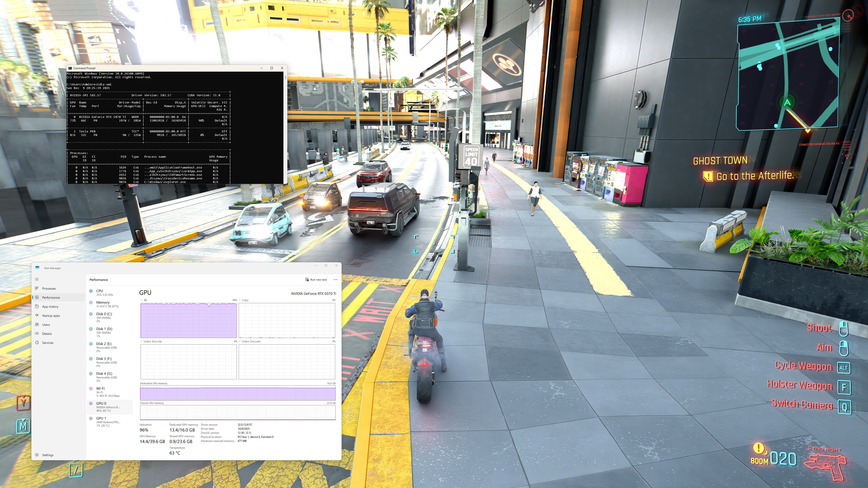
Task: Change the Video Encode graph engine
Action: 142,342
